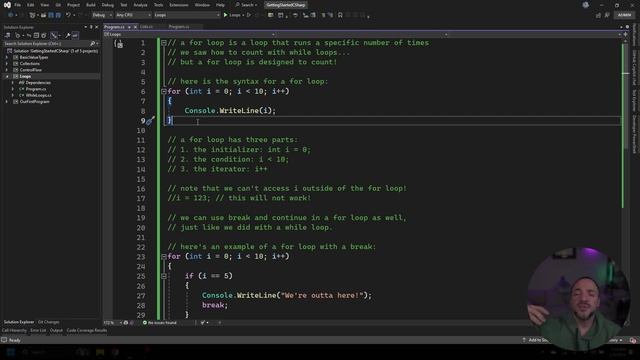The width and height of the screenshot is (640, 360).
Task: Click Start Without Debugging outline play icon
Action: [x=249, y=15]
